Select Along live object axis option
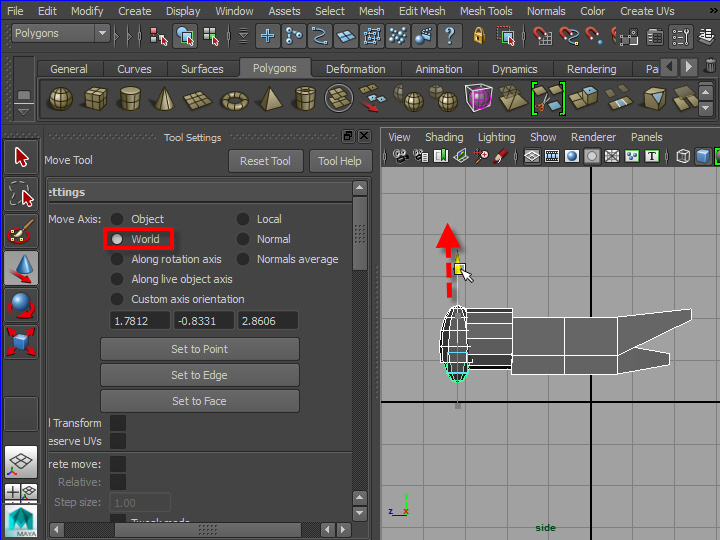 (x=117, y=279)
